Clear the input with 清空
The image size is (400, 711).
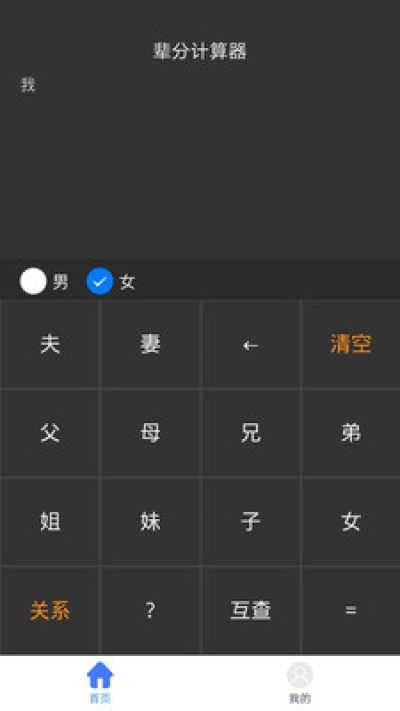pyautogui.click(x=351, y=344)
